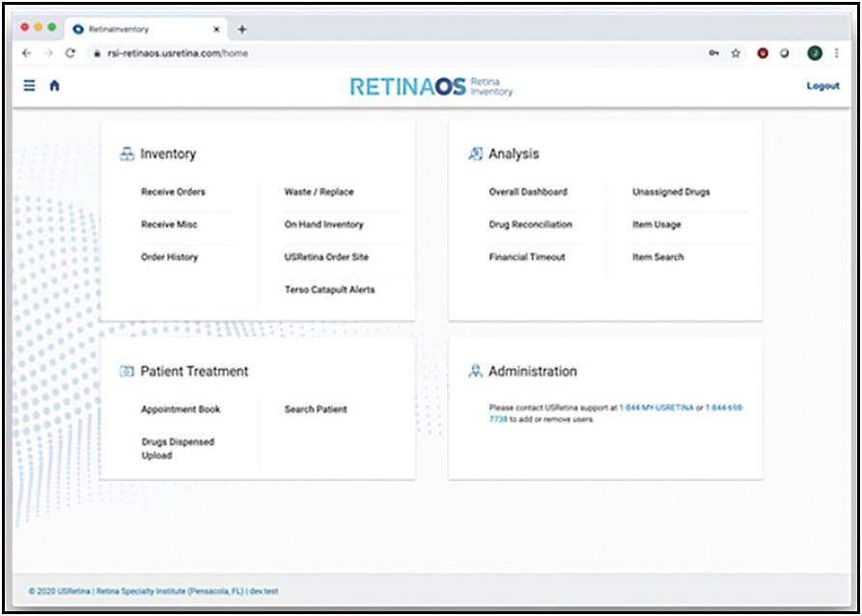This screenshot has width=862, height=616.
Task: Click the Administration section icon
Action: click(x=474, y=371)
